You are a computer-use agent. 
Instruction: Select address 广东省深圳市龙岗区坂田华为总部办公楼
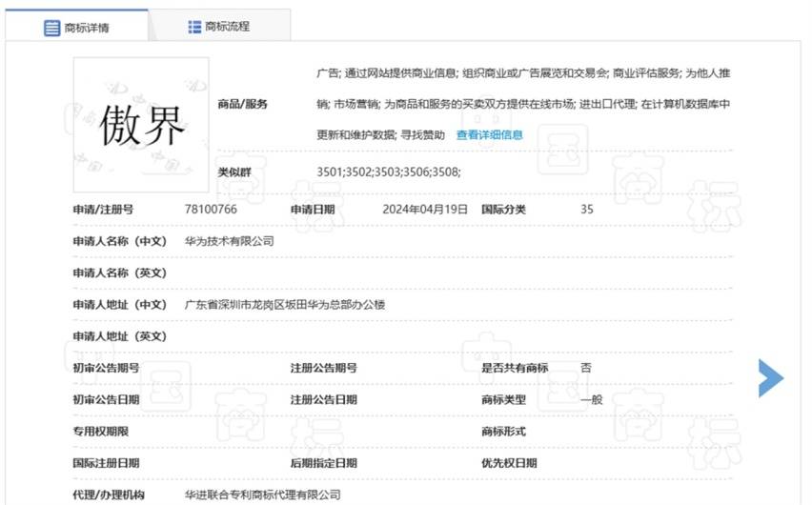pyautogui.click(x=285, y=305)
